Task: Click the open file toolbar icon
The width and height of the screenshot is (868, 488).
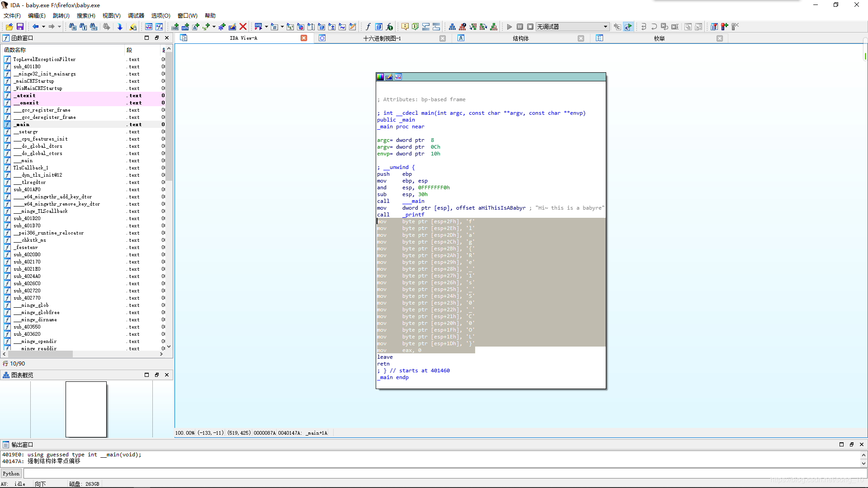Action: click(9, 27)
